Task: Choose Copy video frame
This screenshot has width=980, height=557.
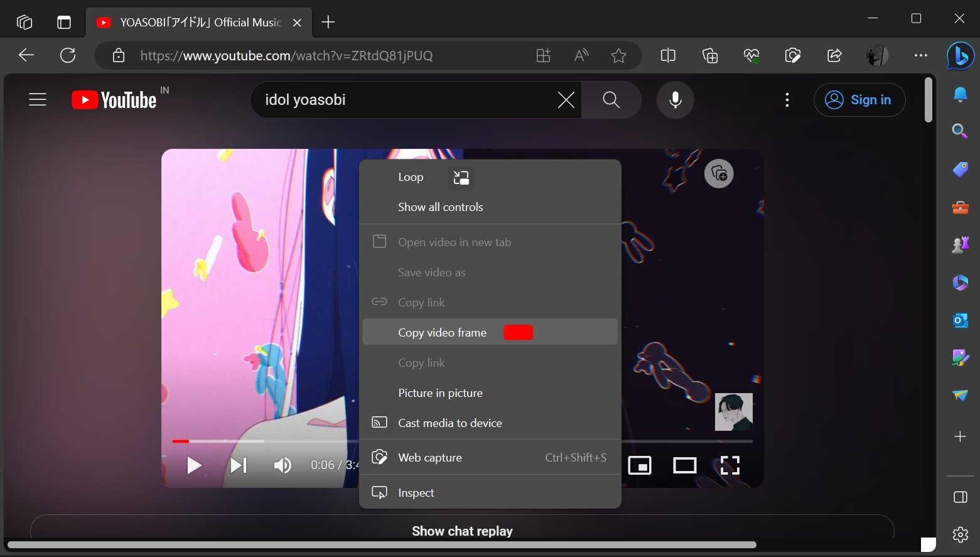Action: pyautogui.click(x=490, y=332)
